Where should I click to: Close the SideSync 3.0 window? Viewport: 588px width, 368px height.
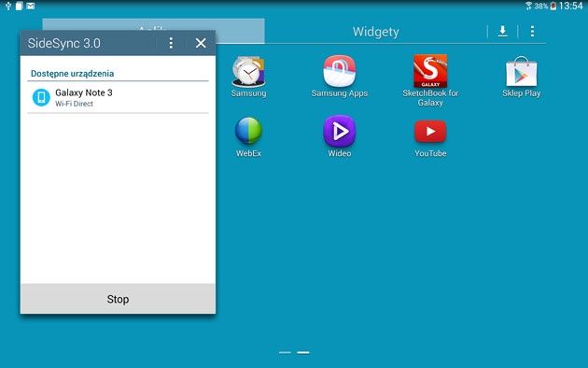coord(201,43)
